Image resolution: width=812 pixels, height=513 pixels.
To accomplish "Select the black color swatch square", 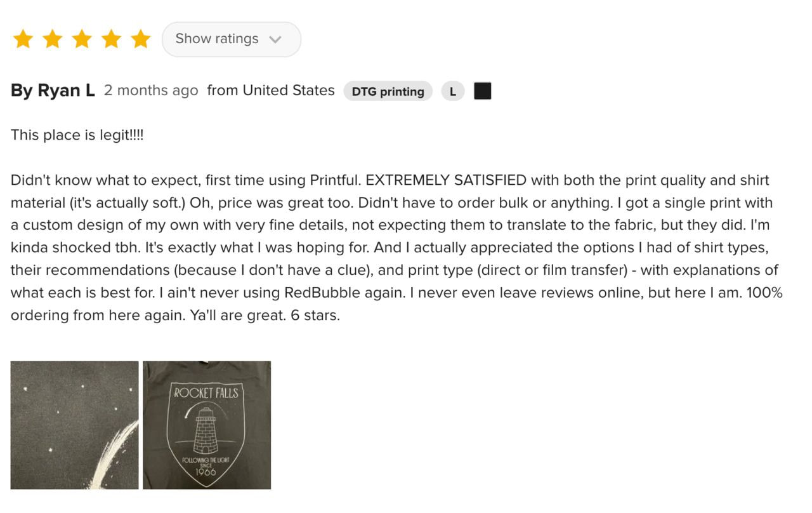I will 482,90.
